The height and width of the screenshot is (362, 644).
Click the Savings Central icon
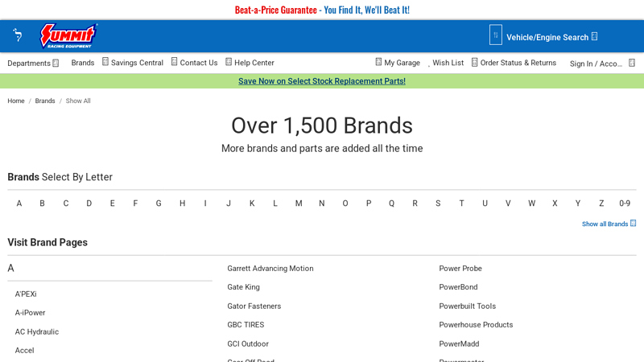[x=105, y=62]
